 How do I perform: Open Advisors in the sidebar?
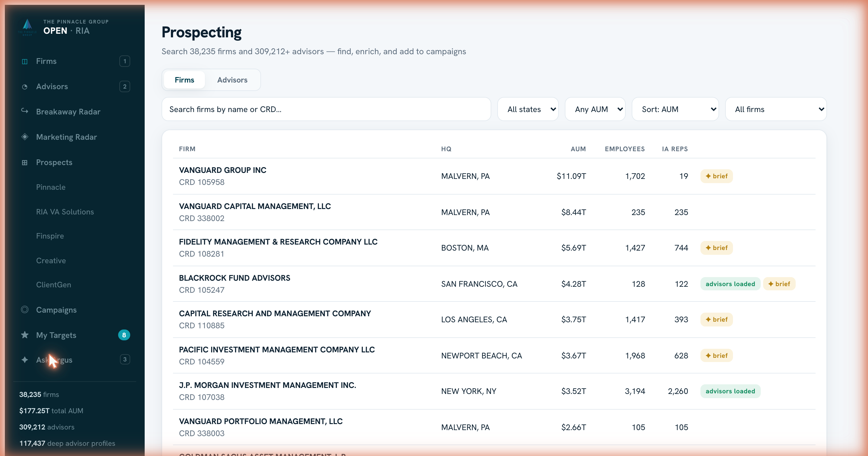tap(75, 86)
